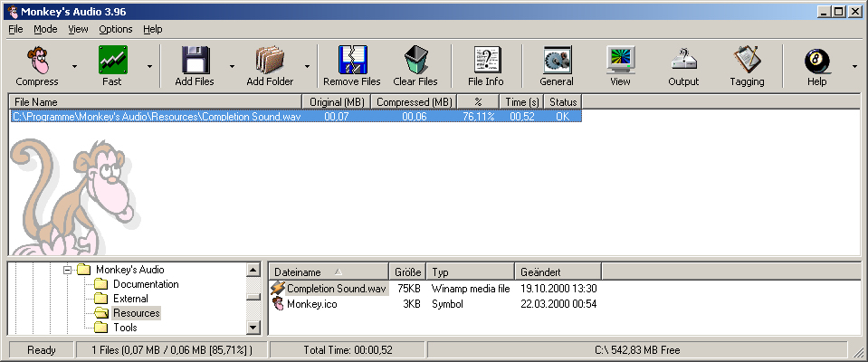Image resolution: width=868 pixels, height=362 pixels.
Task: Open the File Info toolbar icon
Action: tap(486, 61)
